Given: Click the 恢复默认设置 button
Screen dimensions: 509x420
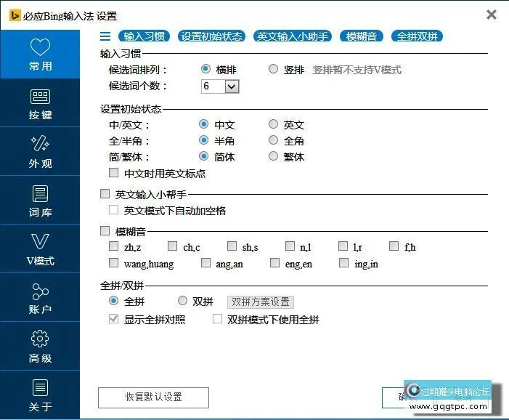Looking at the screenshot, I should tap(153, 397).
